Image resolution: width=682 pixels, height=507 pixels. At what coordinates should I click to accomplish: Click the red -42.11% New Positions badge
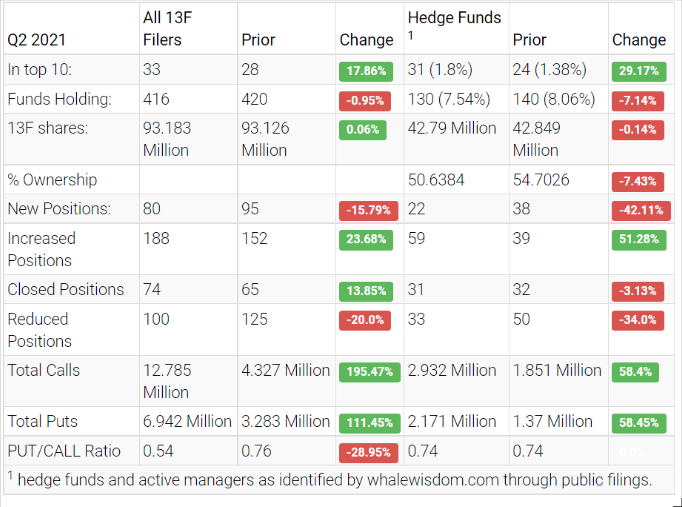638,211
